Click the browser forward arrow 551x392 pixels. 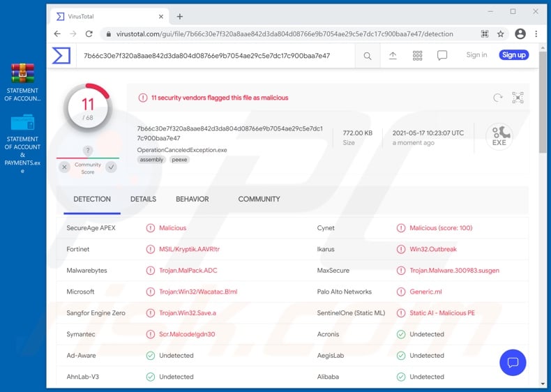(73, 33)
